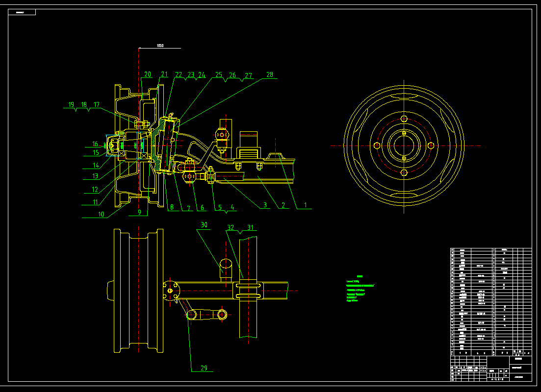This screenshot has height=392, width=541.
Task: Click part callout number 28
Action: [269, 74]
